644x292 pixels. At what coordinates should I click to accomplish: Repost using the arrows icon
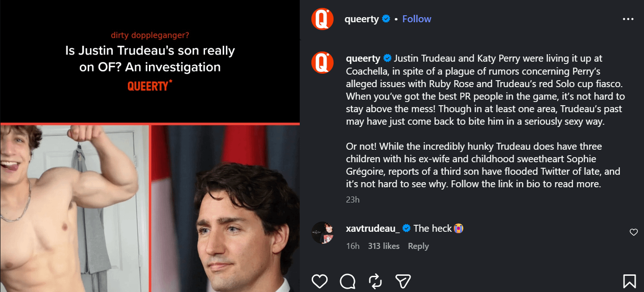[375, 281]
